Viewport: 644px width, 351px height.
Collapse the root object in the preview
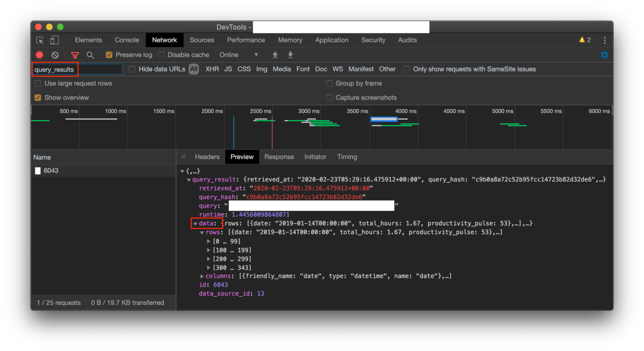[x=182, y=171]
